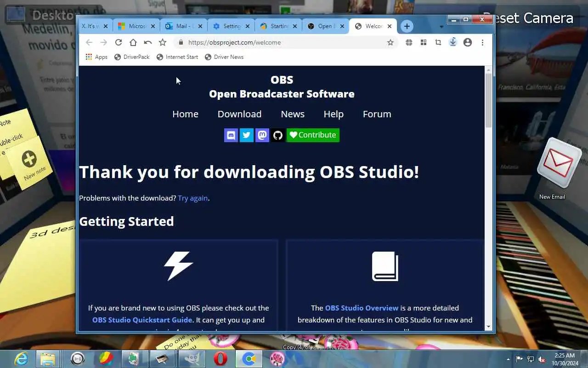Screen dimensions: 588x368
Task: Click the OBS Open Broadcaster Software title
Action: (x=282, y=86)
